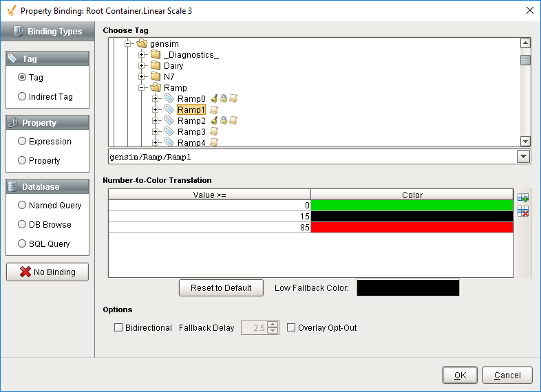Screen dimensions: 541x392
Task: Click the Database section cylinder icon
Action: click(x=12, y=186)
